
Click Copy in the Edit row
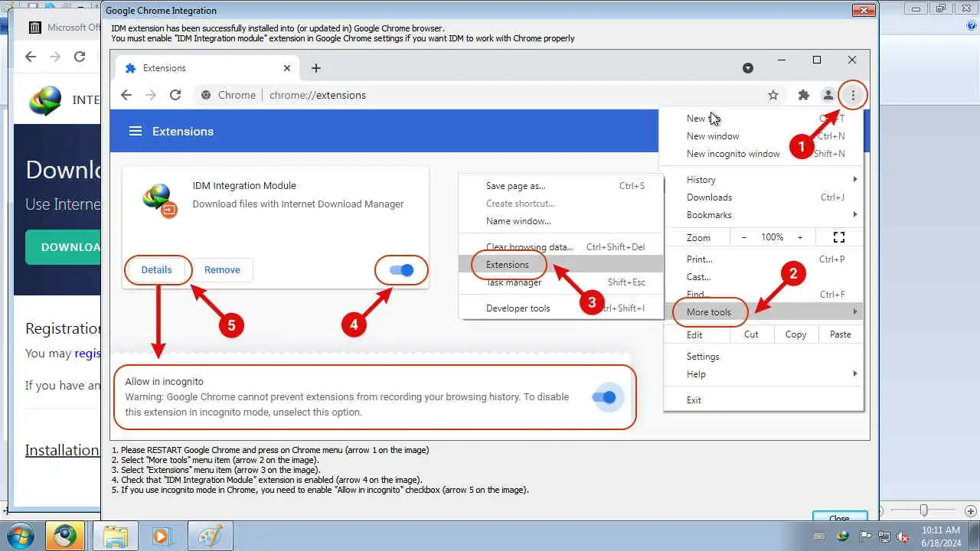tap(795, 334)
